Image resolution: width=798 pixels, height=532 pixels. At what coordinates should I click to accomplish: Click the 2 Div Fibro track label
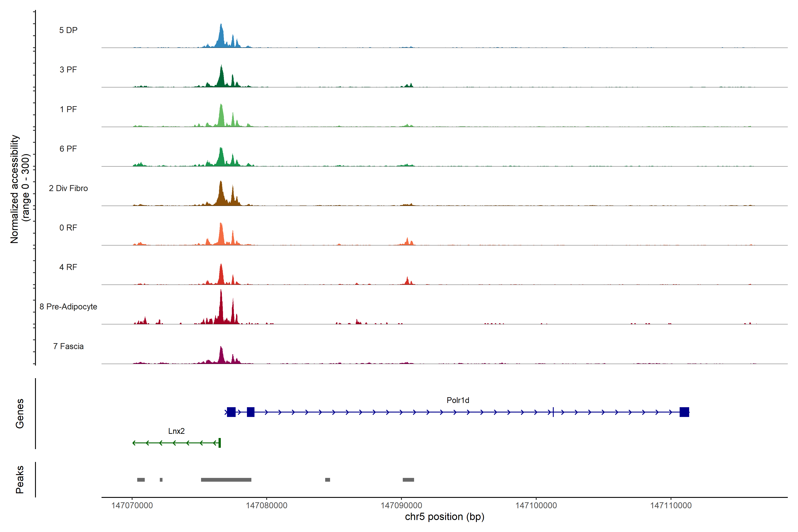[68, 188]
